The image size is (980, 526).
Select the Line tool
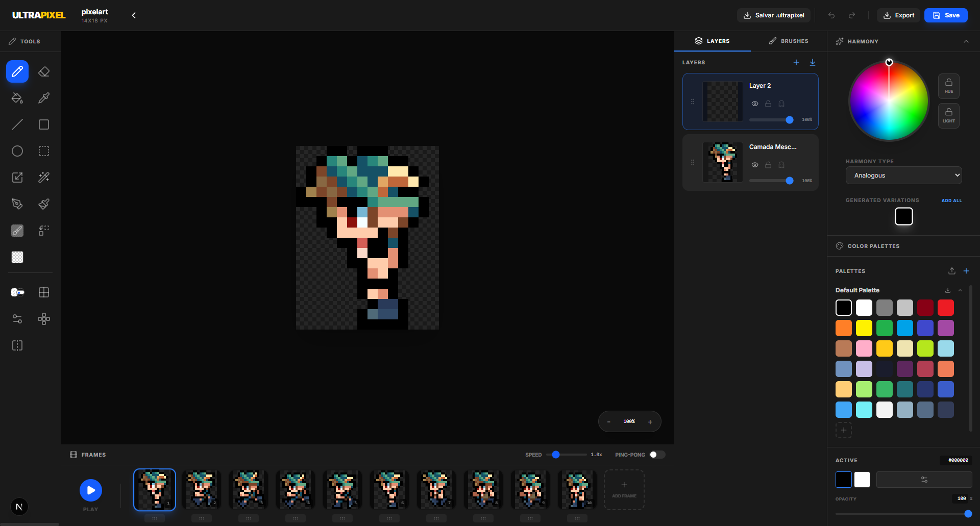17,124
